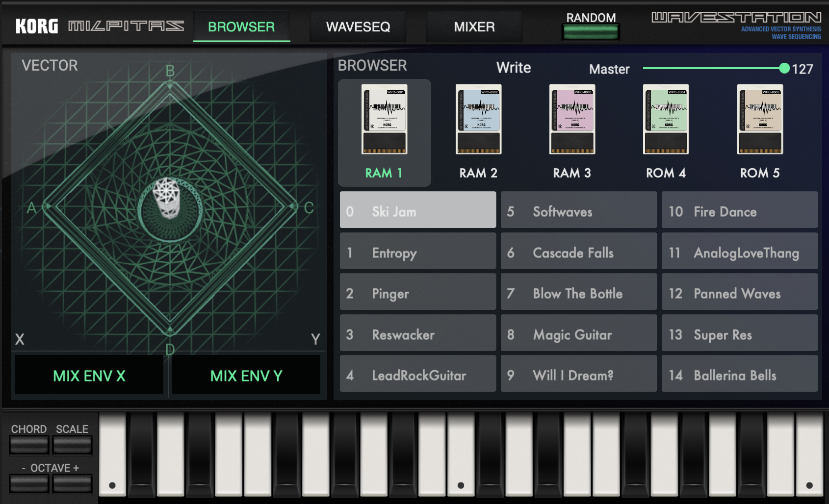Play the rightmost white key with dot
The image size is (829, 504).
click(809, 455)
